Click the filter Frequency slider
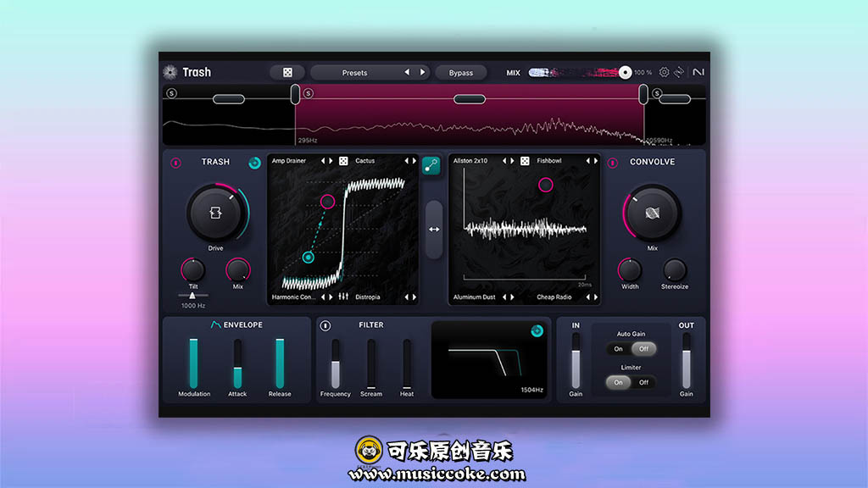Image resolution: width=868 pixels, height=488 pixels. (x=336, y=363)
